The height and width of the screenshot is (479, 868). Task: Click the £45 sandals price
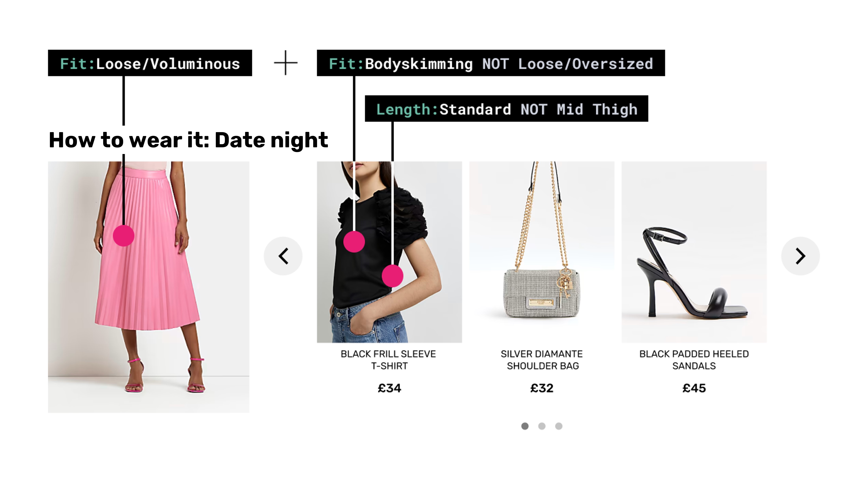(694, 388)
